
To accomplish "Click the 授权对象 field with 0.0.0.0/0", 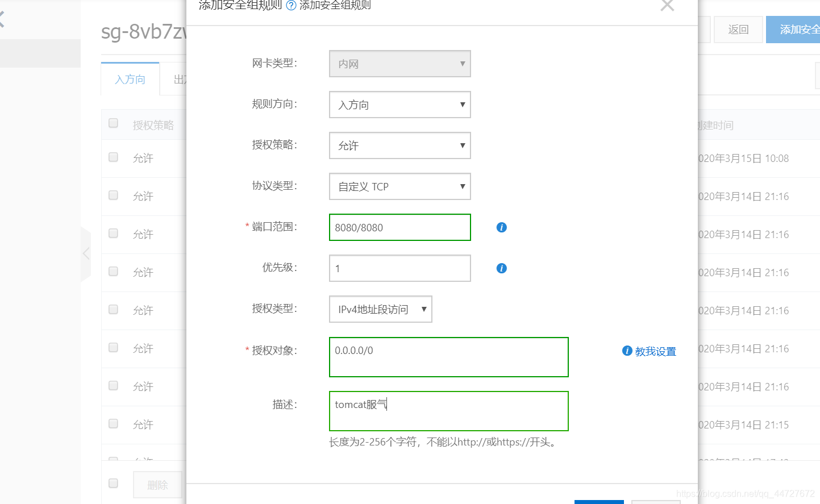I will pos(449,357).
